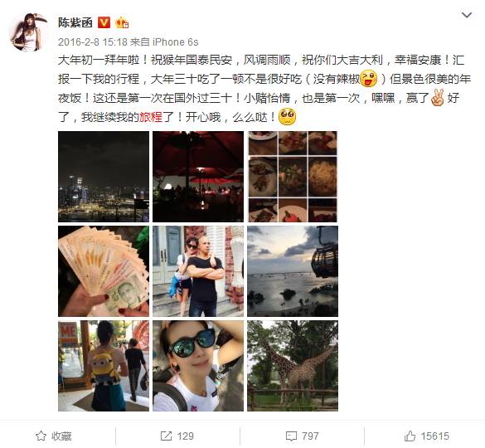Open the 陈紫函 profile avatar
This screenshot has height=448, width=485.
coord(28,32)
